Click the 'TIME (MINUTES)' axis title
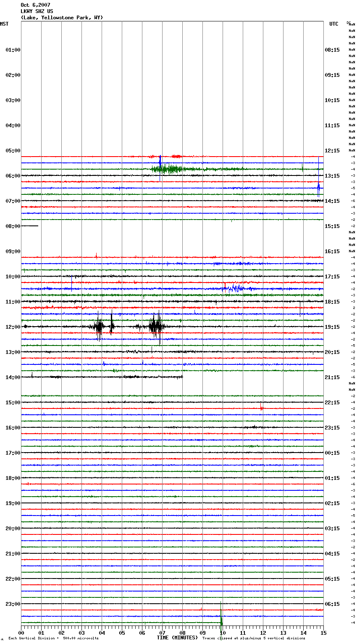This screenshot has width=357, height=644. [177, 638]
